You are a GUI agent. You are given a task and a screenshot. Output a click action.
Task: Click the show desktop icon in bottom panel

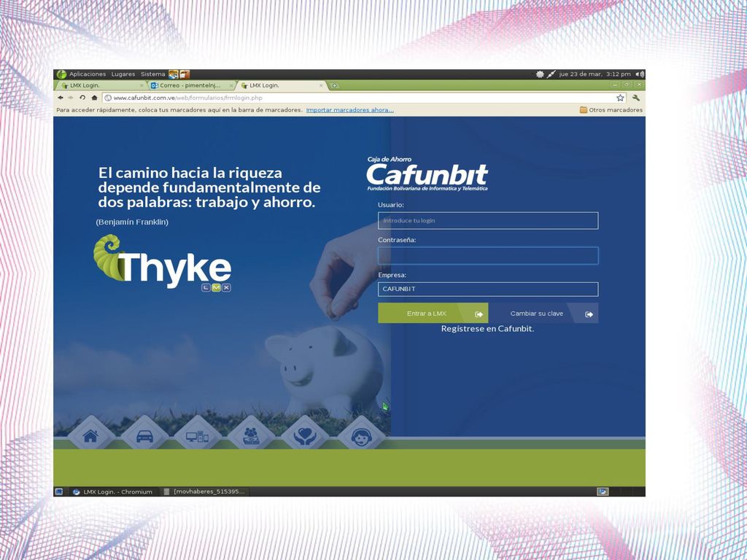click(59, 491)
